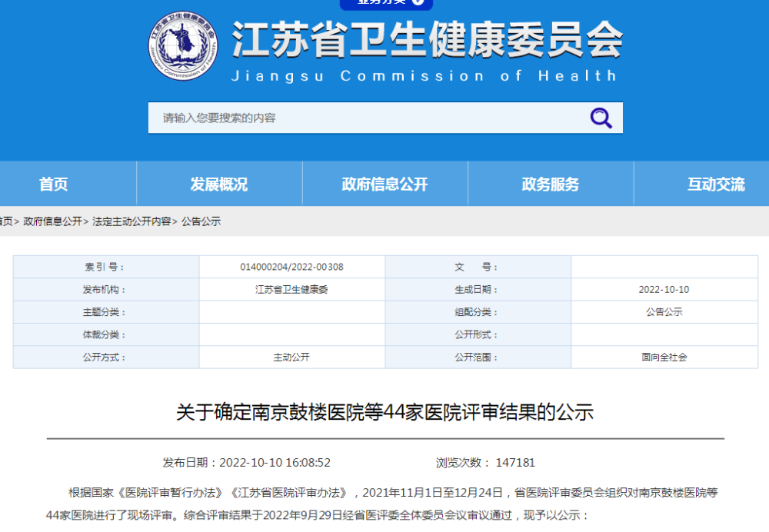Click the magnifier search icon
769x532 pixels.
point(601,118)
